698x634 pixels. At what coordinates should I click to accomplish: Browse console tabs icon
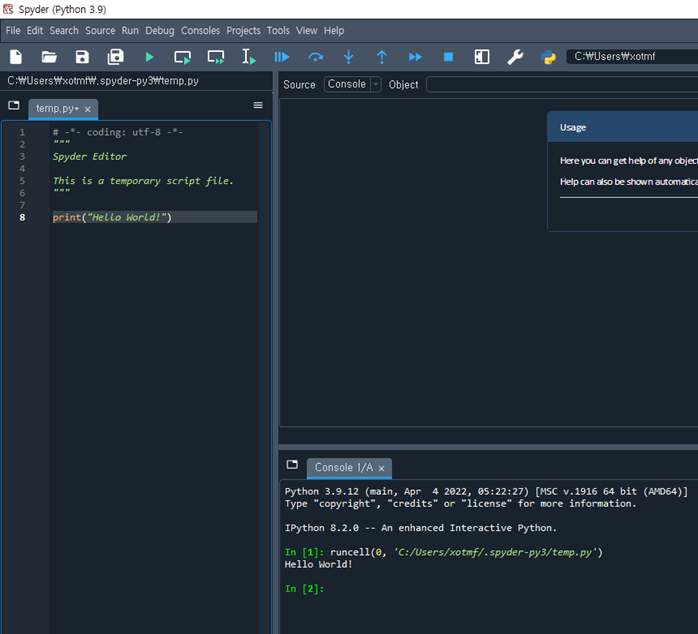292,464
